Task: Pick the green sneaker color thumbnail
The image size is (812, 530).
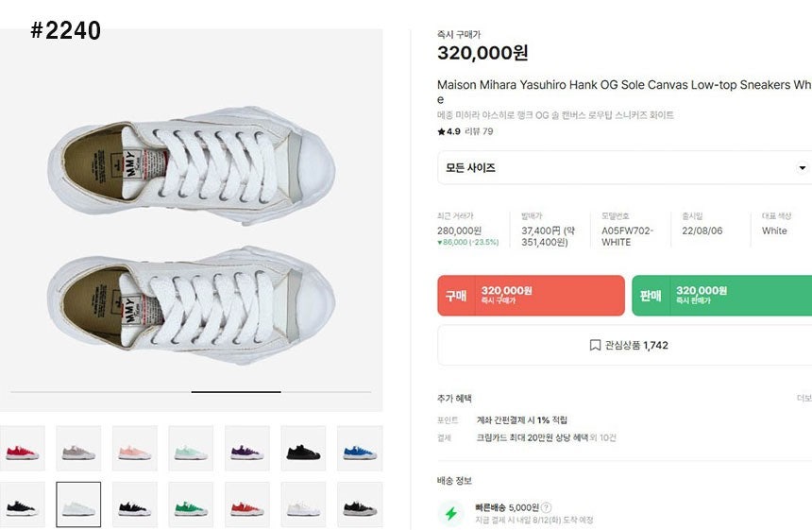Action: point(191,504)
